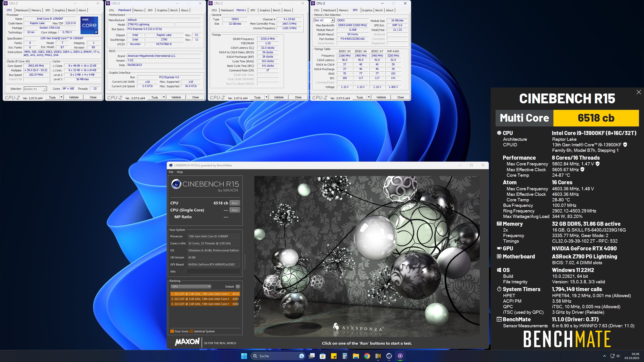Viewport: 644px width, 362px height.
Task: Switch to Cinebench via its taskbar icon
Action: 389,356
